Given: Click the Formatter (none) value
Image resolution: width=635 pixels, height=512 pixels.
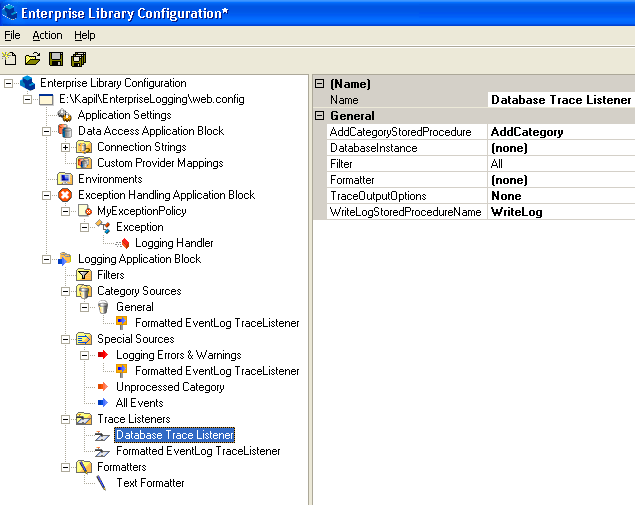Looking at the screenshot, I should 561,180.
